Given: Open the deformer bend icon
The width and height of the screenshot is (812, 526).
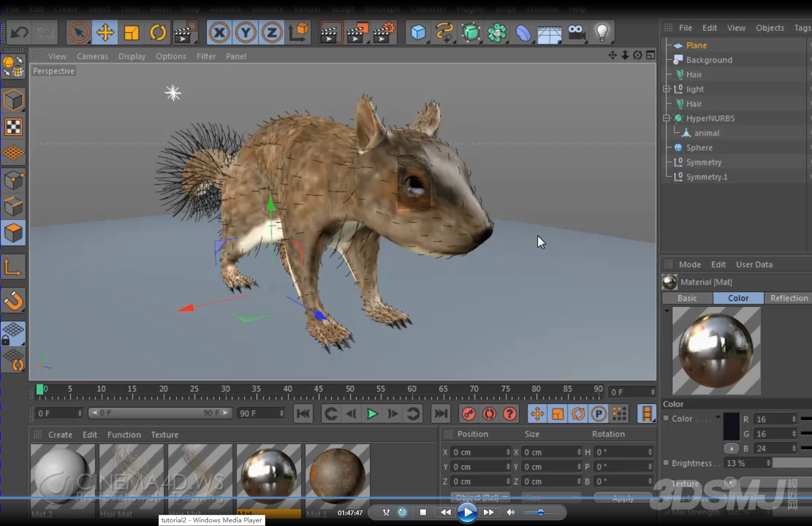Looking at the screenshot, I should pos(524,33).
